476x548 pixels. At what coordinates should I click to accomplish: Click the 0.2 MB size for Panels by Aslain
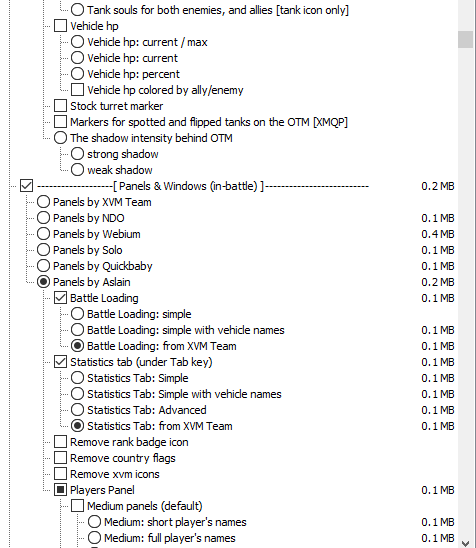(x=438, y=282)
